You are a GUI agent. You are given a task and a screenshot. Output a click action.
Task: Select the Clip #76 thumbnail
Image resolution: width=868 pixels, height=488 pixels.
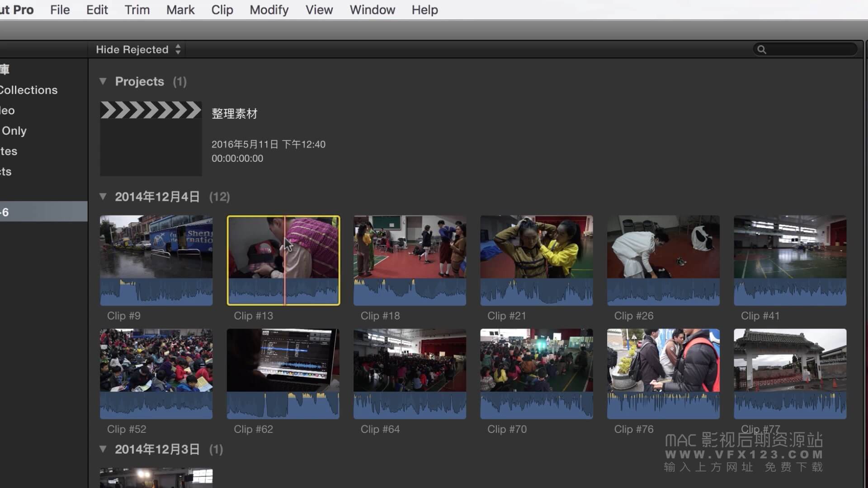point(663,374)
